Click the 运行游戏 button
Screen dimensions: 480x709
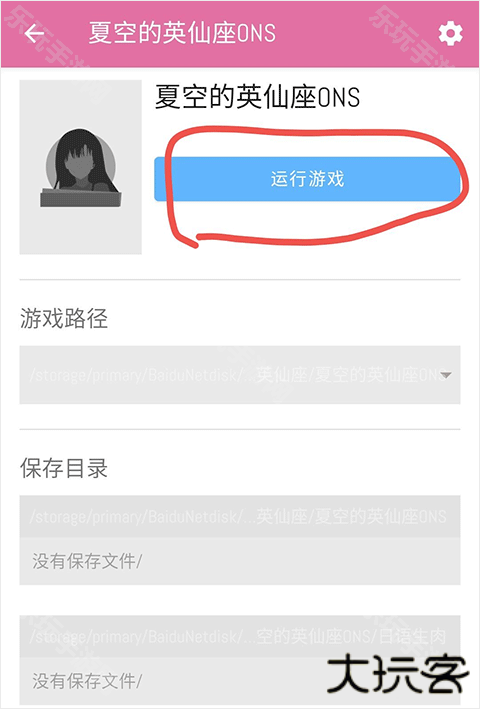click(x=307, y=179)
